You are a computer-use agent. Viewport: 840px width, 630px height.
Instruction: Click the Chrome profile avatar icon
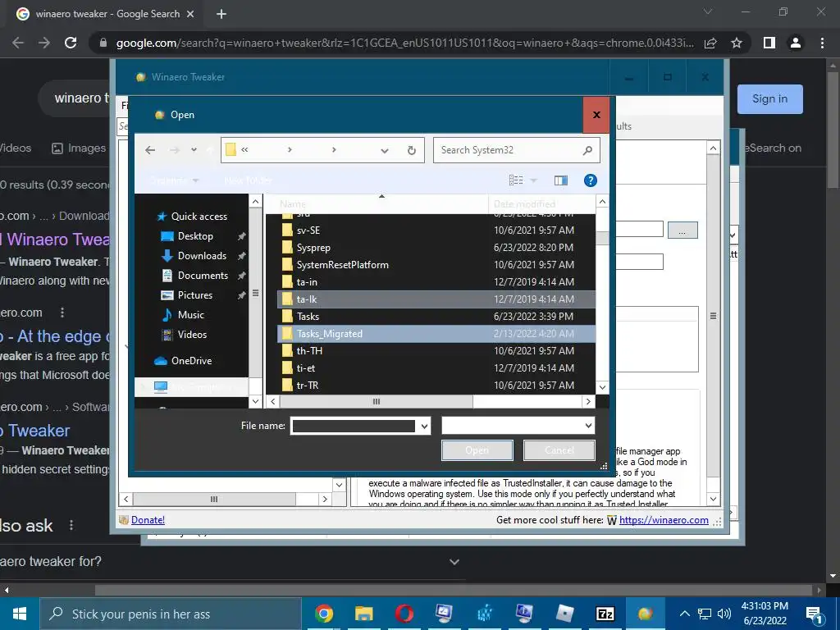(796, 43)
